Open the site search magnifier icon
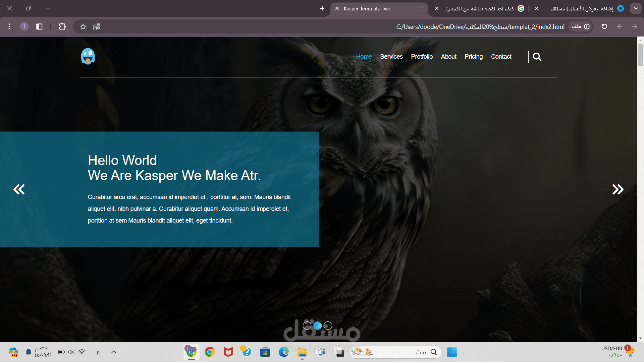Viewport: 644px width, 362px height. (x=537, y=57)
